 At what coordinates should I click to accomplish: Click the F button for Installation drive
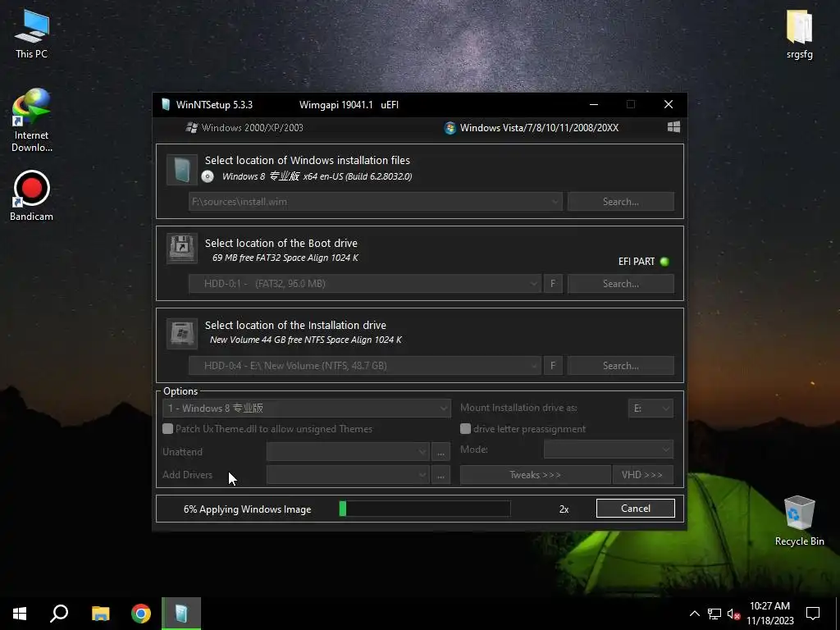[x=553, y=365]
